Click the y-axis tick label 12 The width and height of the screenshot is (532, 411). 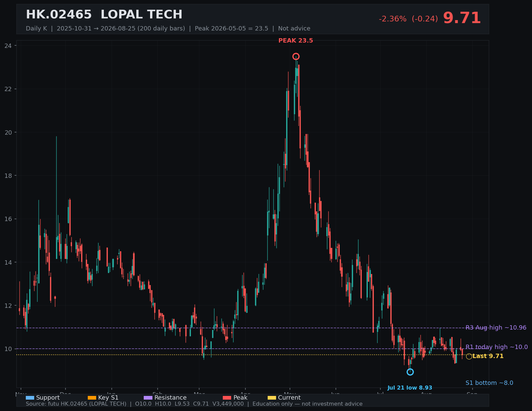click(x=8, y=305)
